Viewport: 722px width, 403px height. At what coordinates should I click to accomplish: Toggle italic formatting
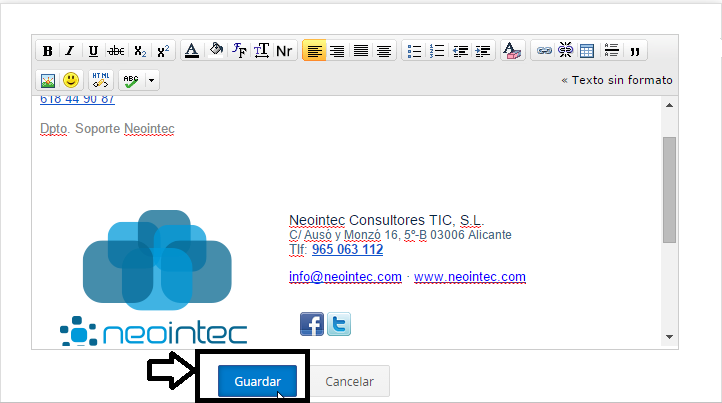(x=70, y=51)
